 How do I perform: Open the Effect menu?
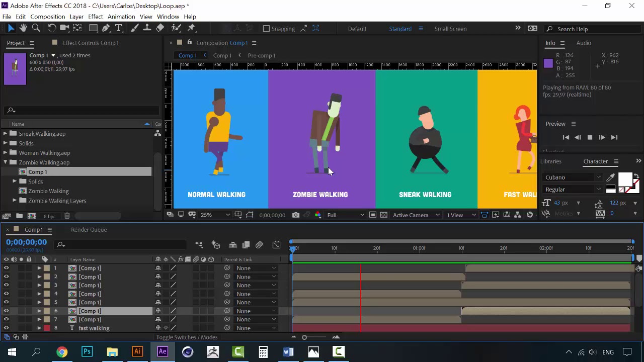[96, 17]
